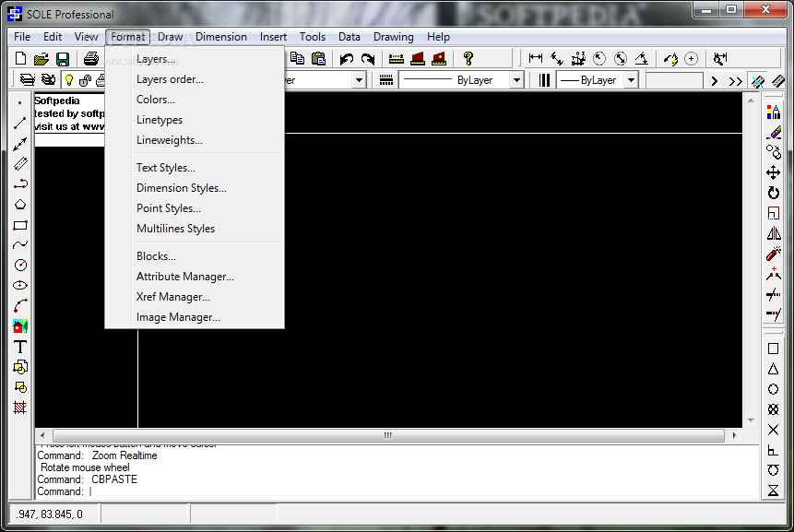The height and width of the screenshot is (532, 794).
Task: Toggle the layer on/off light bulb
Action: (x=69, y=80)
